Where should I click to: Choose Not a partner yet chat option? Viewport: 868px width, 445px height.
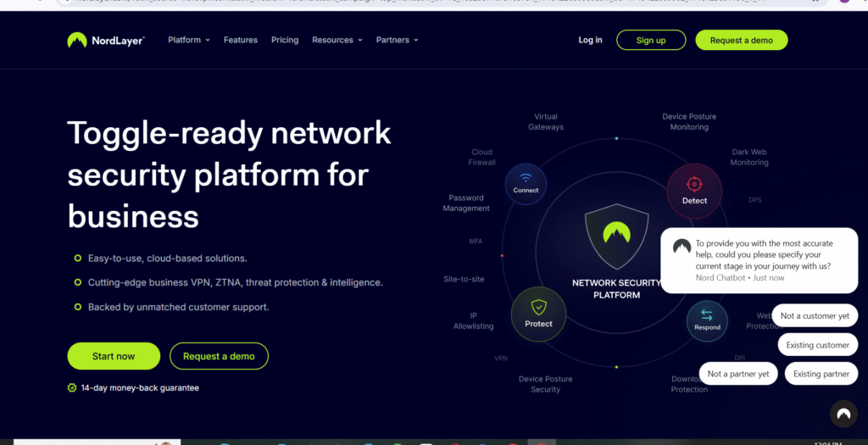(738, 374)
